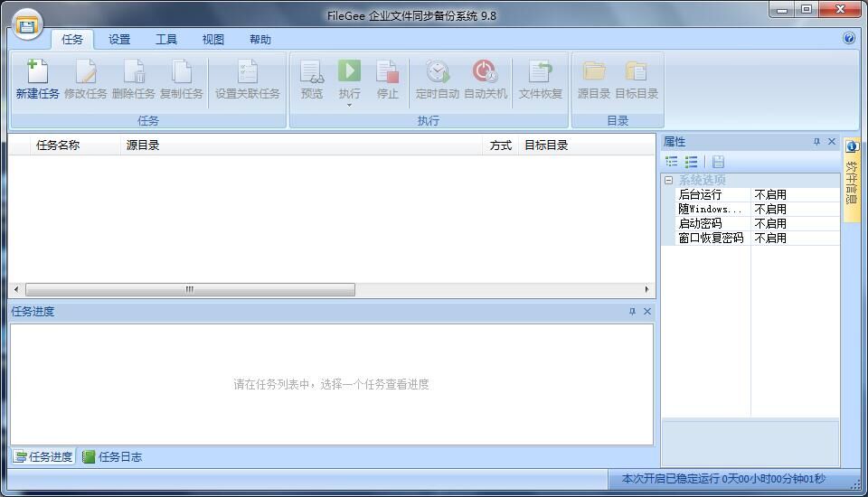Click the 不启用 value for 窗口恢复密码
This screenshot has width=868, height=497.
click(x=770, y=238)
